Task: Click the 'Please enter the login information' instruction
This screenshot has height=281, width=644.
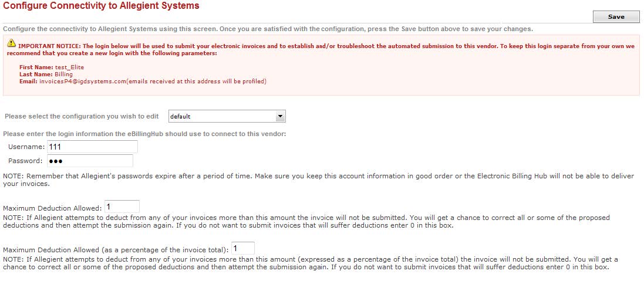Action: pos(144,134)
